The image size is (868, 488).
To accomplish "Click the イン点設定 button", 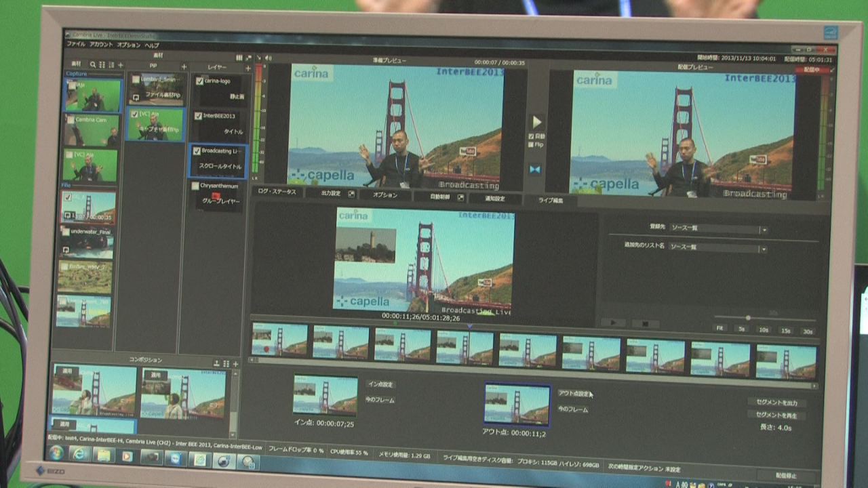I will (x=380, y=384).
